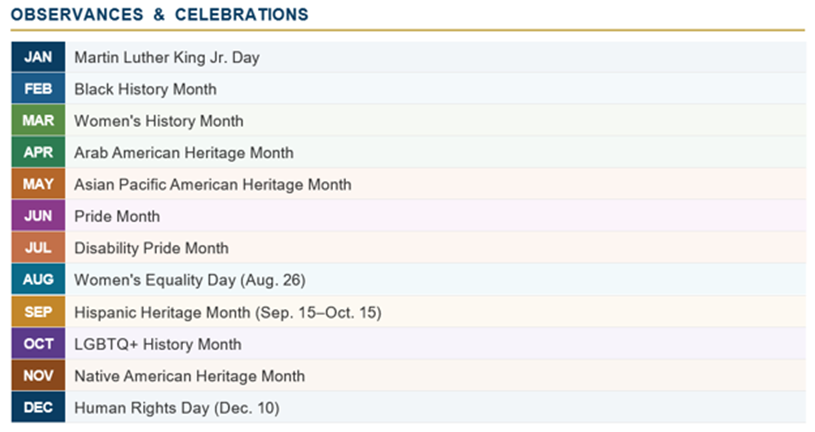The image size is (815, 432).
Task: Click the brown NOV badge
Action: tap(38, 375)
